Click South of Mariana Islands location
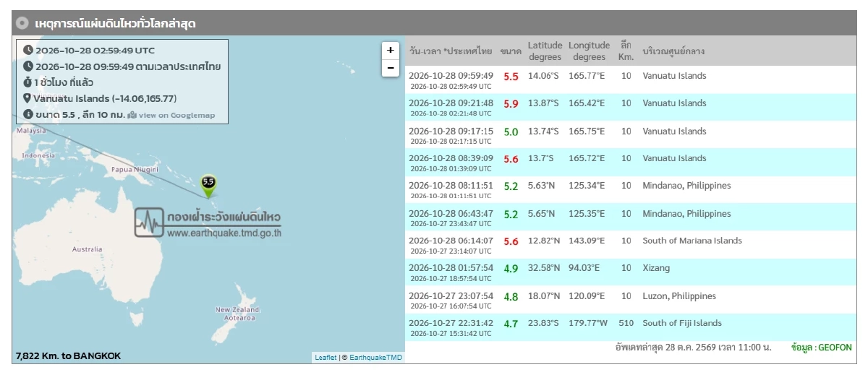This screenshot has width=868, height=375. [692, 241]
